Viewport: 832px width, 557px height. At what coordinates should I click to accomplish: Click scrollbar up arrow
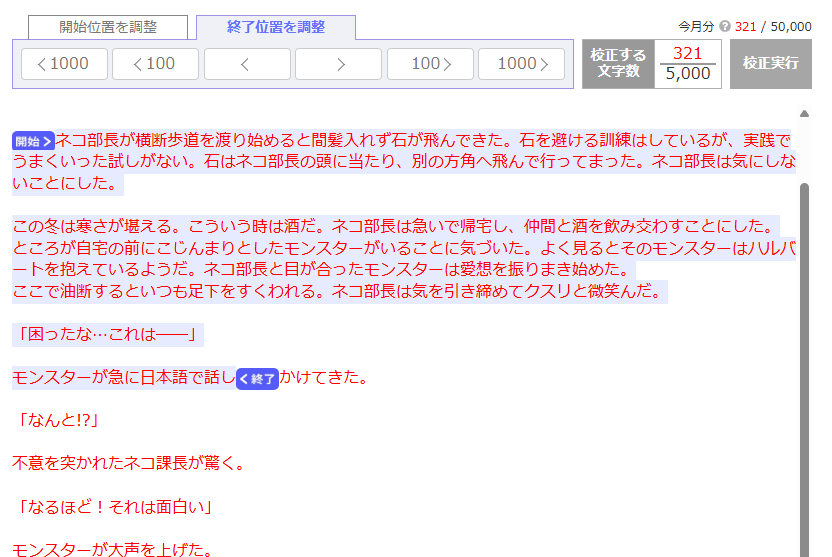click(x=804, y=114)
